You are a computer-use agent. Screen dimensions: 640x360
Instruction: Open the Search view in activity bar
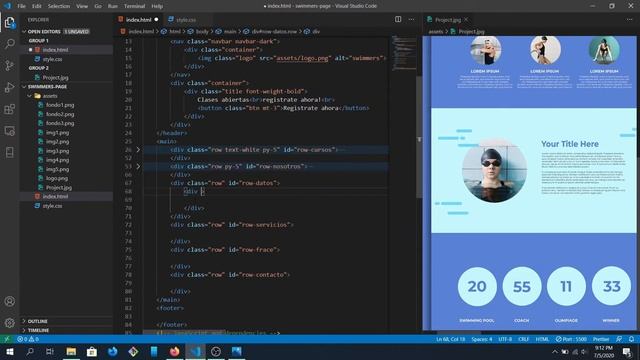9,44
